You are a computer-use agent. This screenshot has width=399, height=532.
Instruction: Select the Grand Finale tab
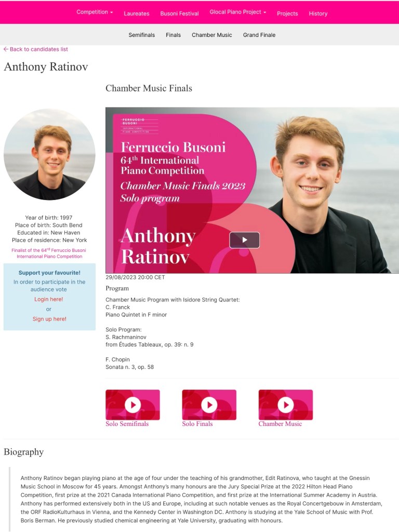(259, 35)
